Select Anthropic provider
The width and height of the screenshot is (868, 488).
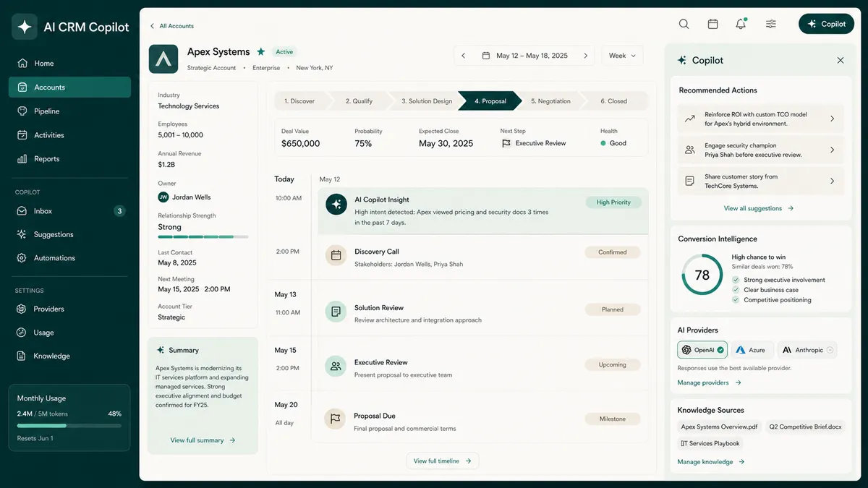coord(807,350)
